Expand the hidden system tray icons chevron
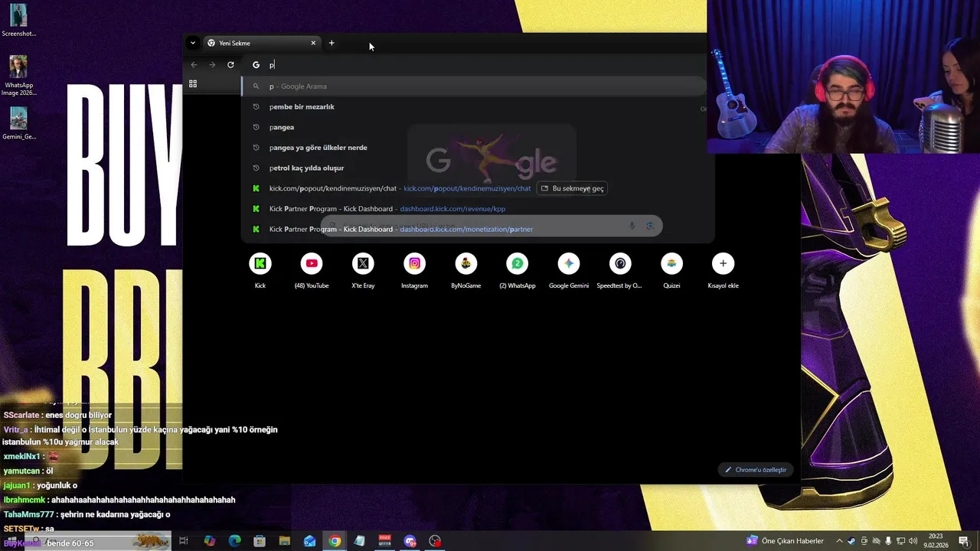This screenshot has width=980, height=551. 839,541
